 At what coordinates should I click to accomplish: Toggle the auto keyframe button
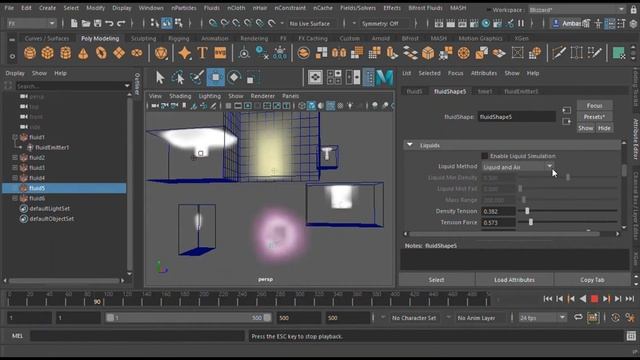click(593, 317)
